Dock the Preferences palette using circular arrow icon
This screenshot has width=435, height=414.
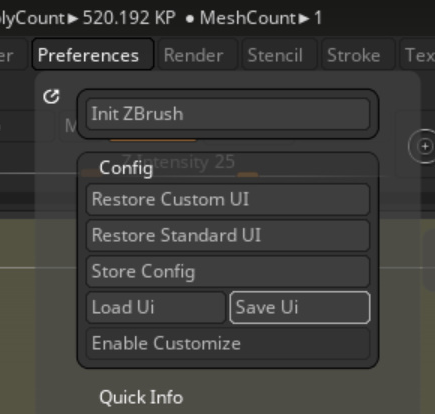pyautogui.click(x=51, y=97)
